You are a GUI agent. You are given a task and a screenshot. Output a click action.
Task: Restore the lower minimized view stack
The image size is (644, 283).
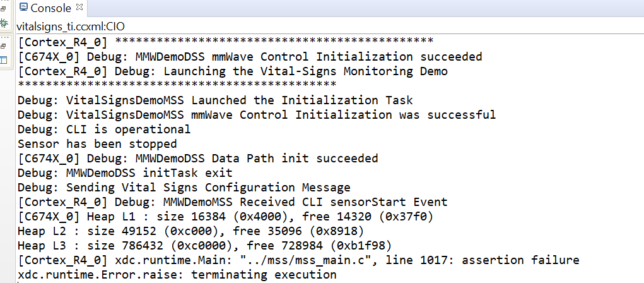[x=3, y=46]
